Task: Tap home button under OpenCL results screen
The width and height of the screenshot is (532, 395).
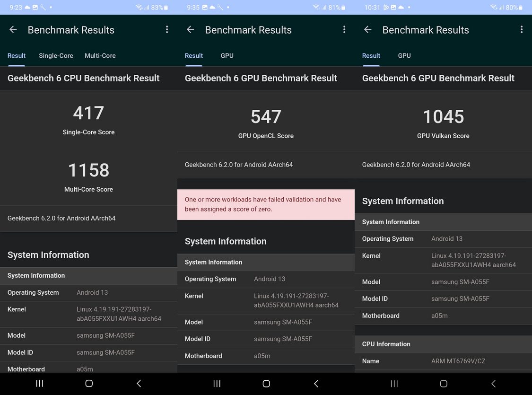Action: click(266, 384)
